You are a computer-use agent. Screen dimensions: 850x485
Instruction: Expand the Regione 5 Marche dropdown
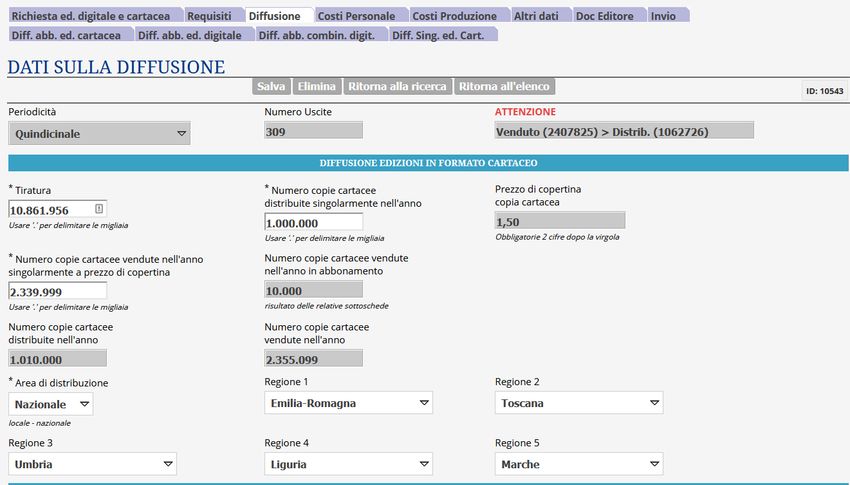point(578,464)
